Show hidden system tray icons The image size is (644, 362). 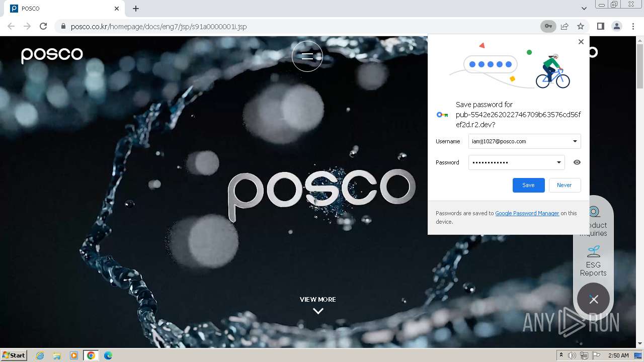tap(561, 355)
